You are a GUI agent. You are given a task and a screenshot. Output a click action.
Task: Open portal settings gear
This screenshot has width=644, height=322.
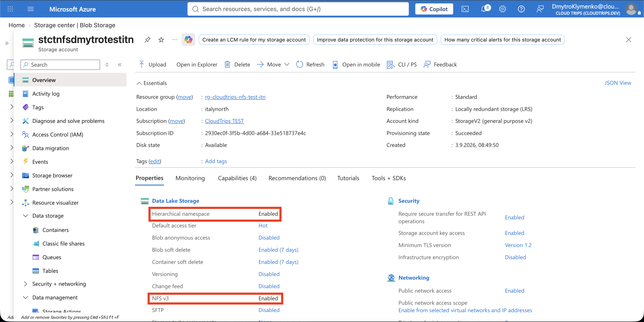pos(503,9)
